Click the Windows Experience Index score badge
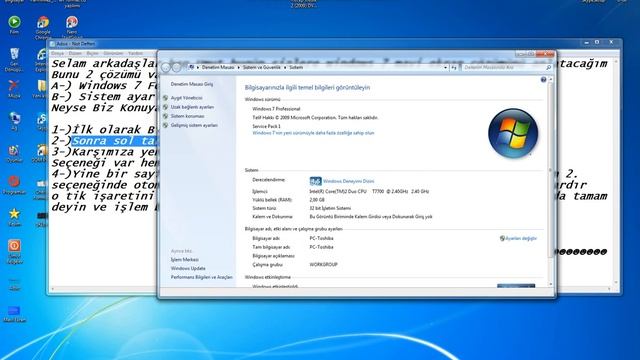 pos(315,181)
